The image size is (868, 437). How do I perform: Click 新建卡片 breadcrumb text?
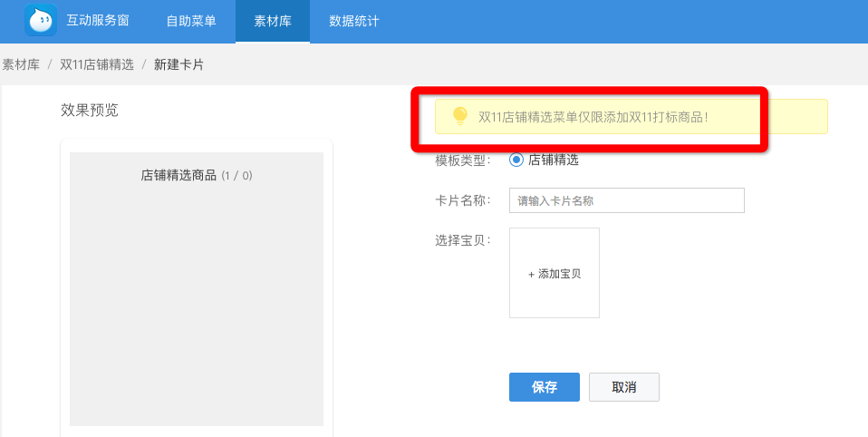[x=178, y=64]
